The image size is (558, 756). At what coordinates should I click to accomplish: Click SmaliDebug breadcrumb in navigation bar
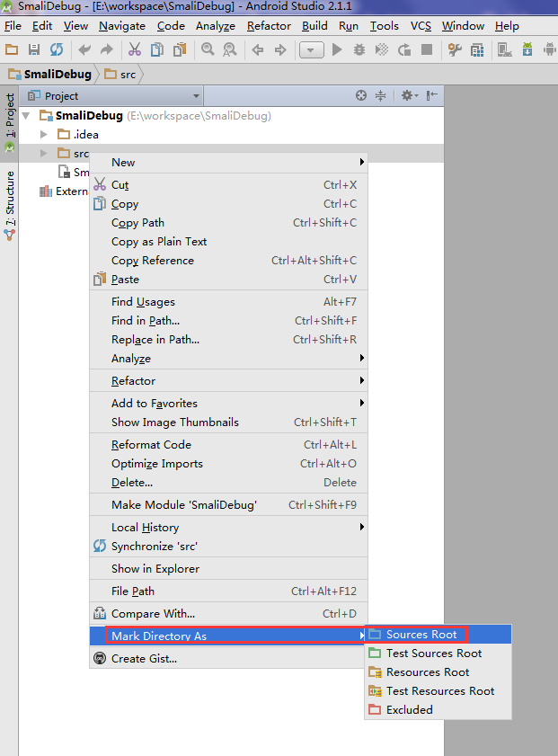(50, 75)
